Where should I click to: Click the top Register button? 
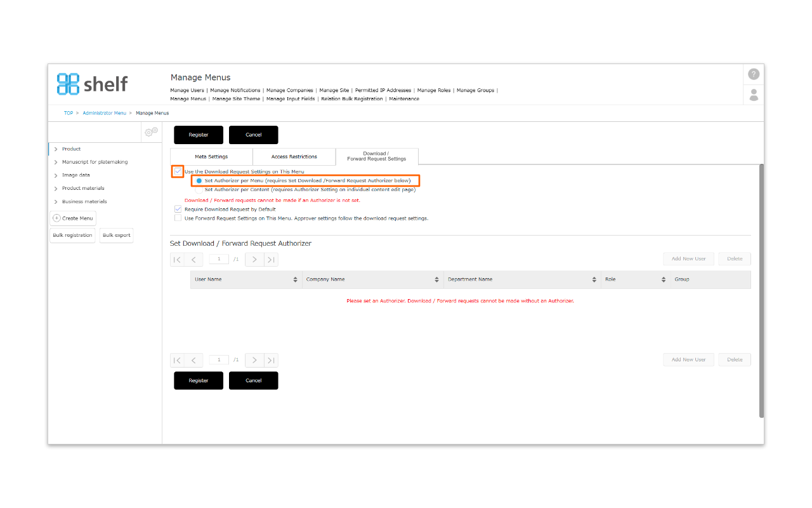(199, 135)
